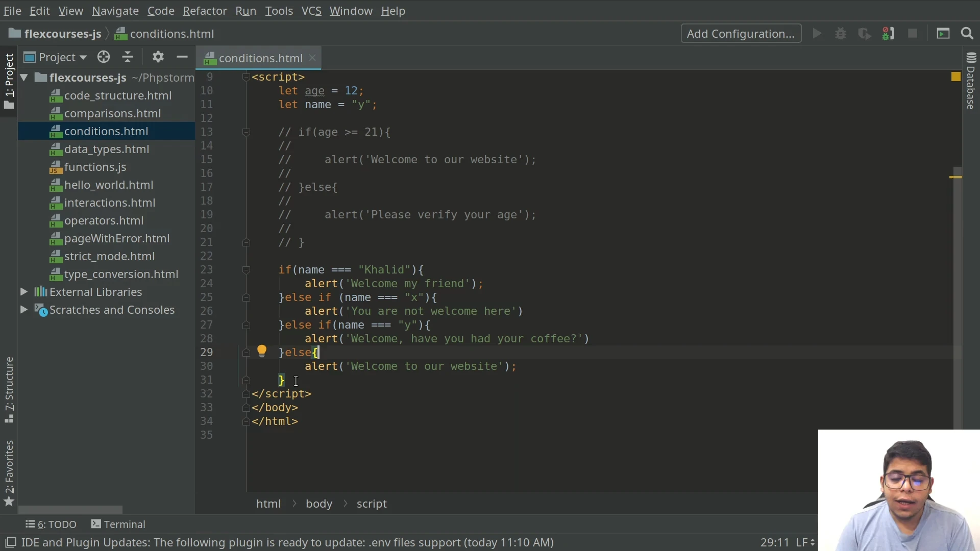The height and width of the screenshot is (551, 980).
Task: Click the locate file target icon
Action: pyautogui.click(x=104, y=57)
